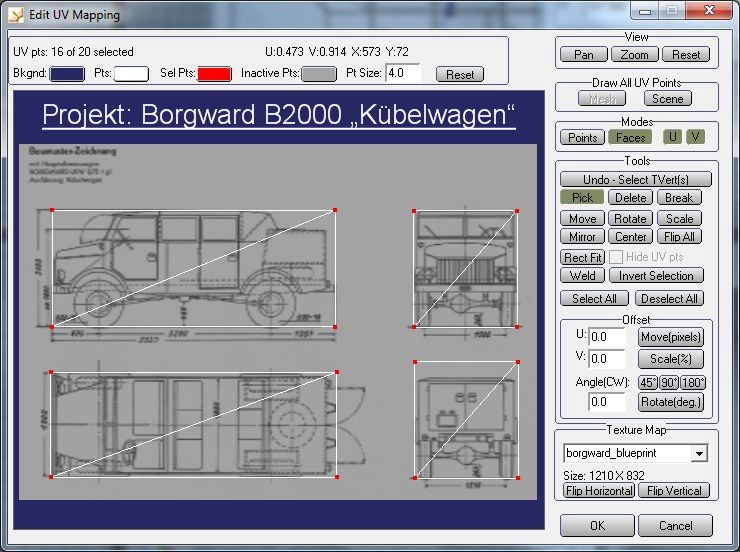Click the top view blueprint UV face
Screen dimensions: 740x552
point(193,425)
